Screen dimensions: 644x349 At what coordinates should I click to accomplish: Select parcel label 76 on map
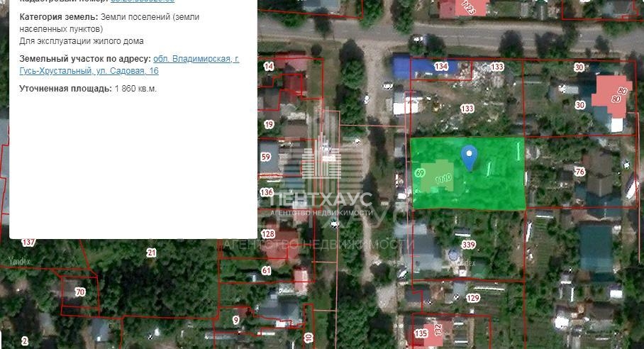[580, 172]
